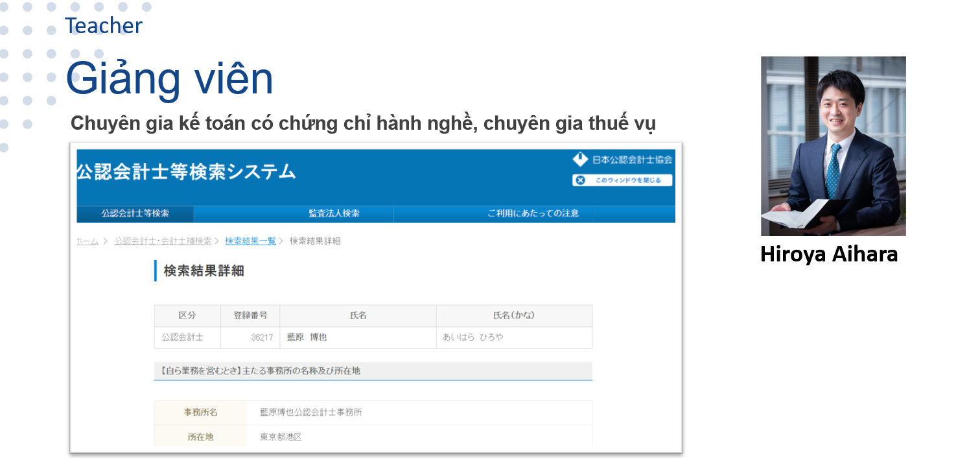This screenshot has width=980, height=458.
Task: Select the 公認会計士 table cell
Action: click(x=187, y=337)
